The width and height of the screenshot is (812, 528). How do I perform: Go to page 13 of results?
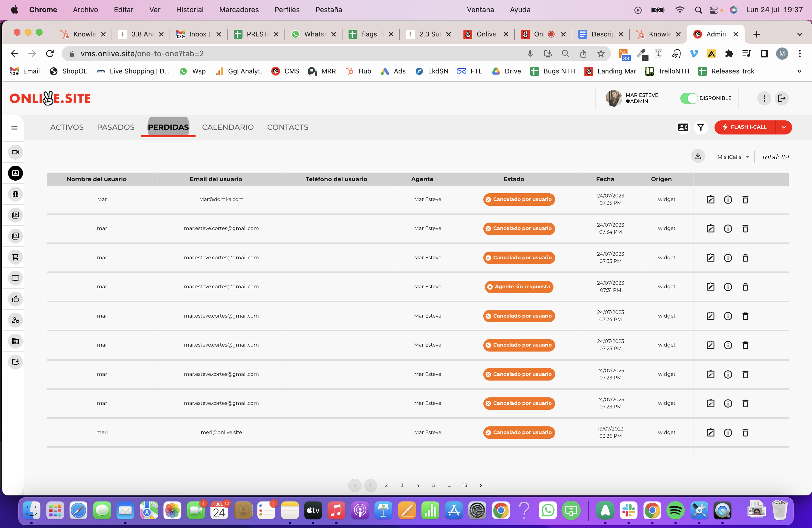(x=465, y=485)
